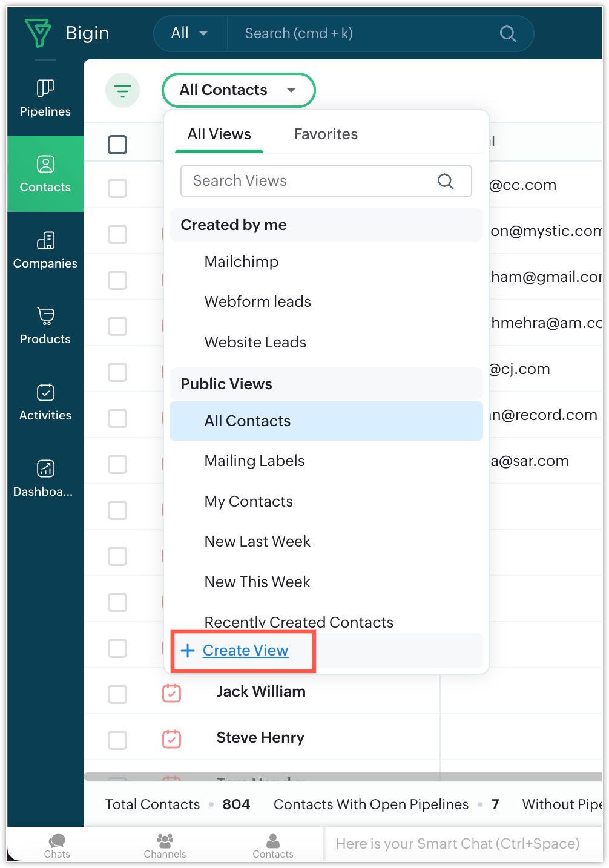
Task: Select the checkbox for Steve Henry
Action: [117, 740]
